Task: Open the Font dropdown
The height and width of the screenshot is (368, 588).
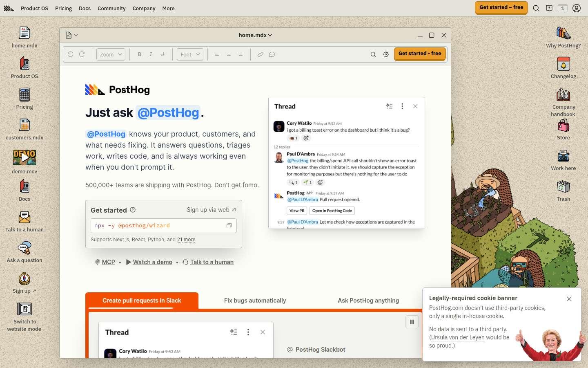Action: click(190, 54)
